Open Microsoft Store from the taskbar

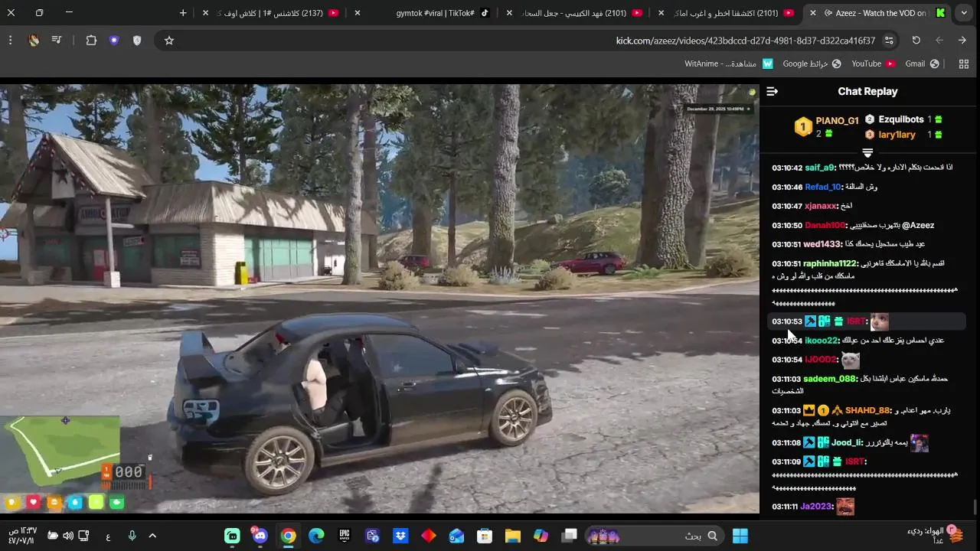pyautogui.click(x=485, y=536)
